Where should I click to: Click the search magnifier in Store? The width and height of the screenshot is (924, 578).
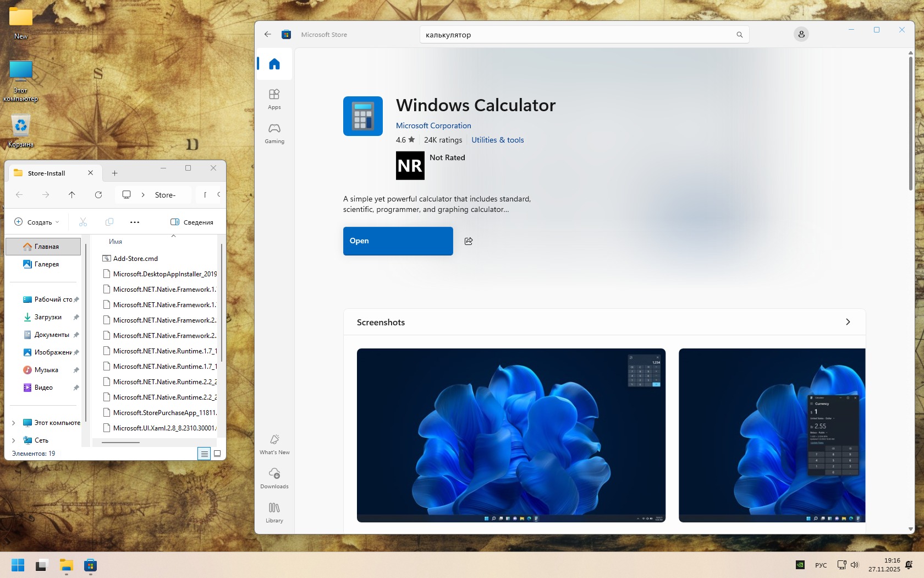point(739,35)
